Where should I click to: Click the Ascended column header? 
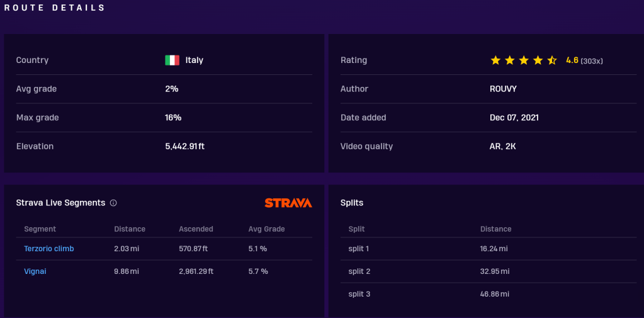[x=196, y=229]
